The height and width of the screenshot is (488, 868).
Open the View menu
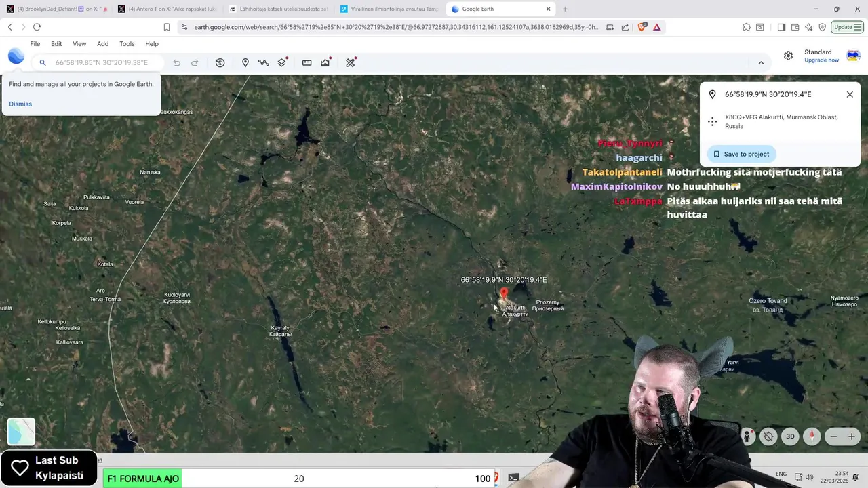point(79,43)
